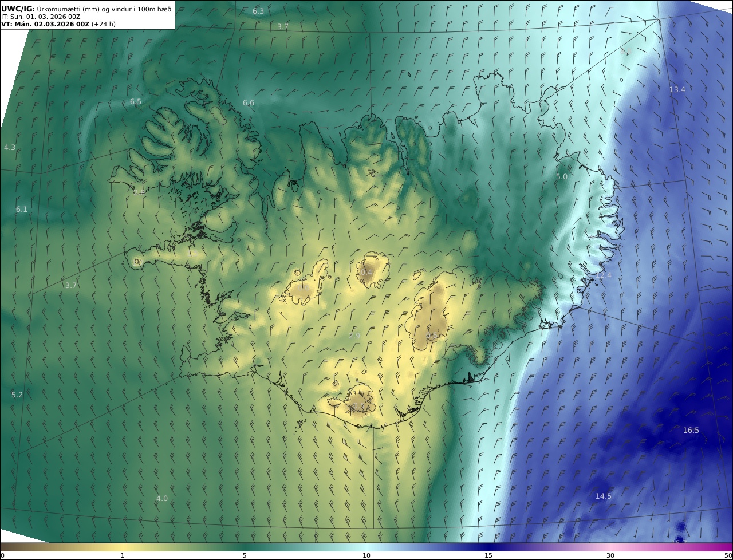Click the precipitation value 13.4
Viewport: 733px width, 560px height.
[x=677, y=90]
